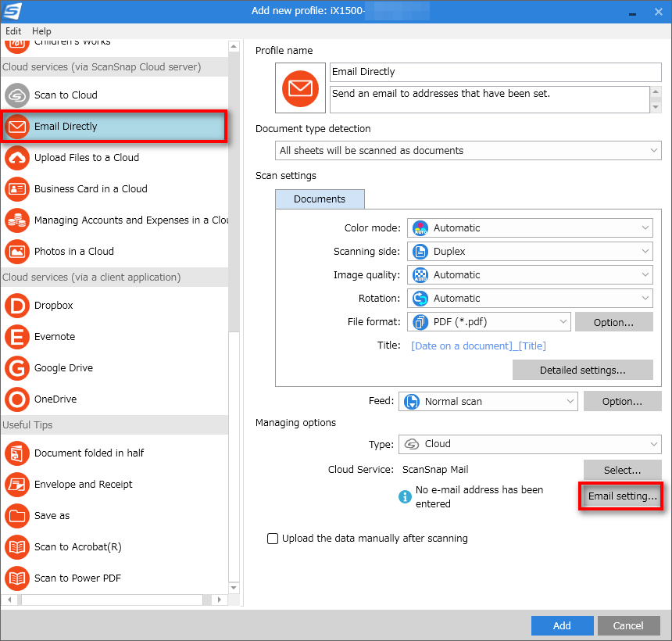This screenshot has height=641, width=672.
Task: Open Email setting
Action: pyautogui.click(x=621, y=496)
